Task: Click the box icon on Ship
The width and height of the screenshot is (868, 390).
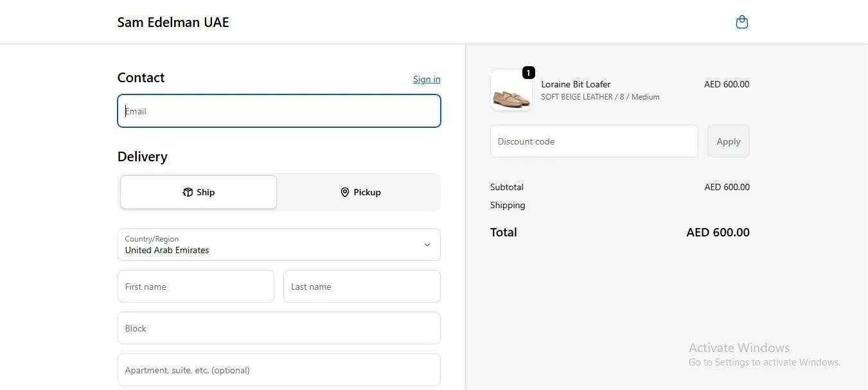Action: (188, 192)
